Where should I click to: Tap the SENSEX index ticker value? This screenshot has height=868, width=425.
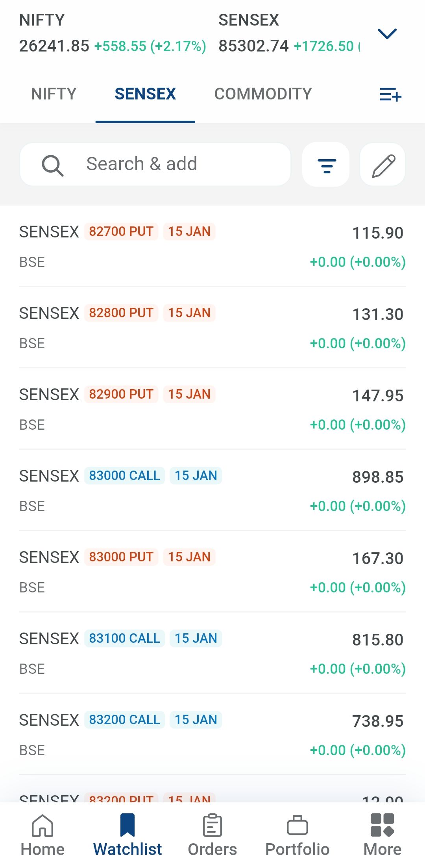pos(254,46)
